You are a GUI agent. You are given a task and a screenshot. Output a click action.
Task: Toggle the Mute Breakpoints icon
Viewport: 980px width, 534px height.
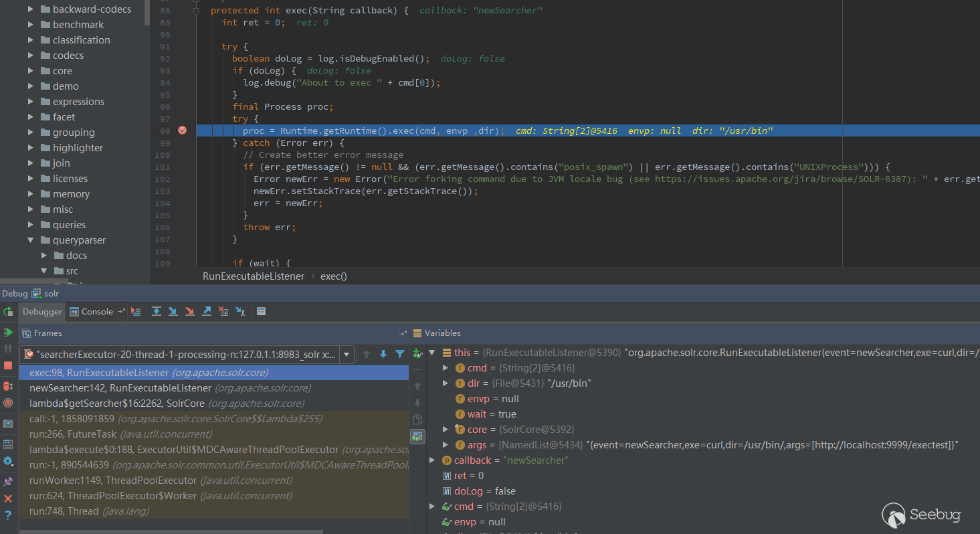click(8, 403)
